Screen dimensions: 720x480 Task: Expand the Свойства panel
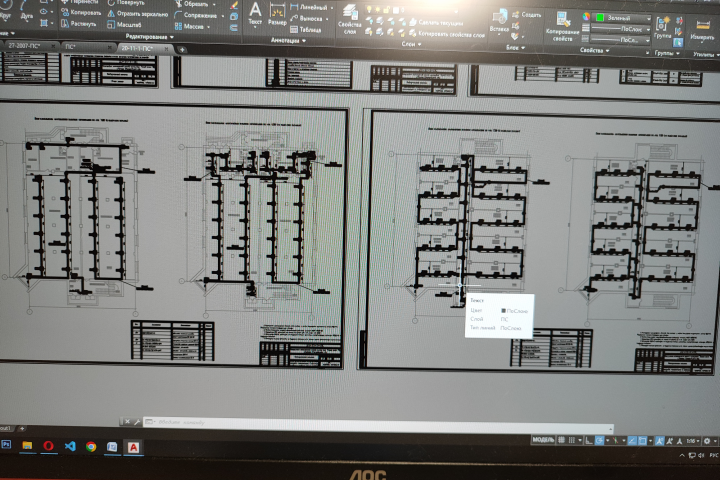(594, 51)
